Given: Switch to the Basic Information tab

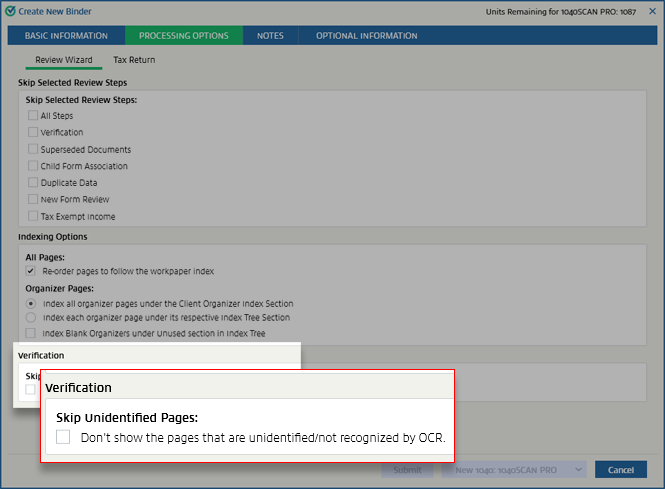Looking at the screenshot, I should click(65, 36).
